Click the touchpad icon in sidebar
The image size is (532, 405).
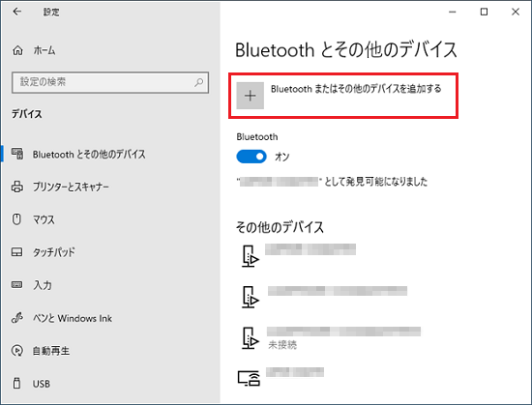point(17,252)
